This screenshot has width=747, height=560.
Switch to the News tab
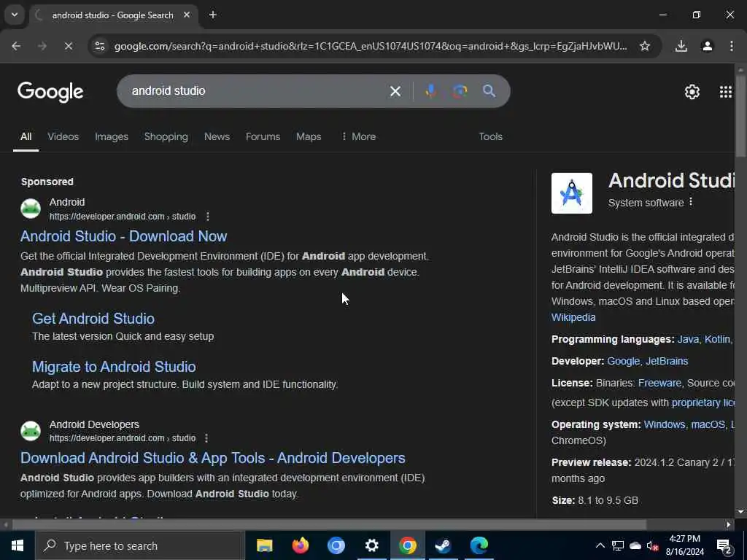click(x=217, y=136)
